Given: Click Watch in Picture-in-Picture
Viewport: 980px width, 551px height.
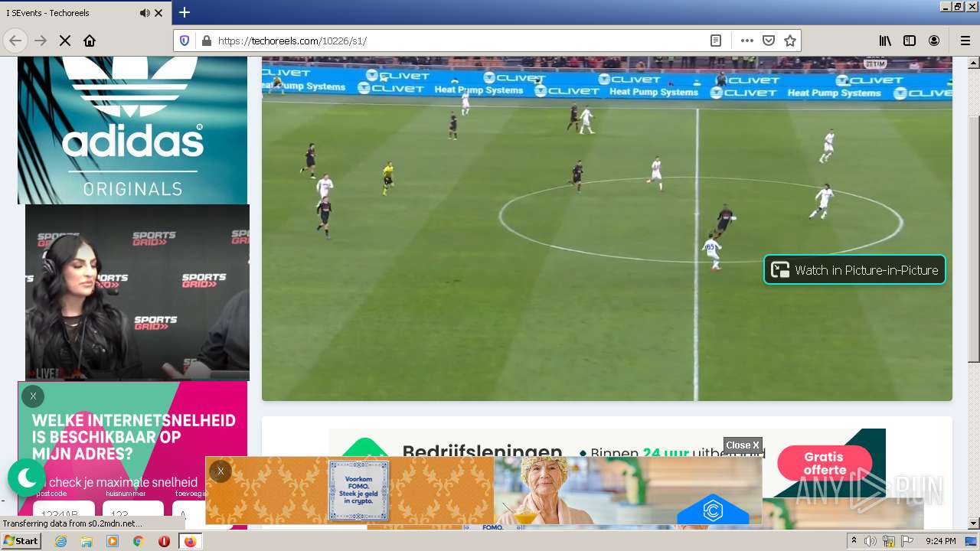Looking at the screenshot, I should click(854, 269).
